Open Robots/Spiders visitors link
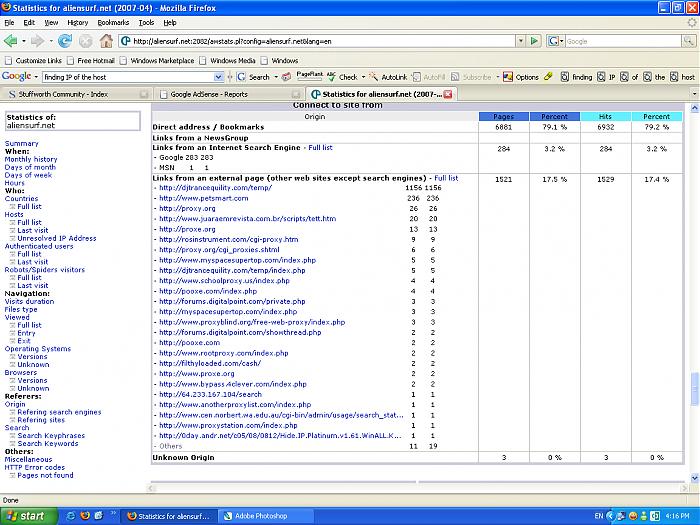The width and height of the screenshot is (700, 525). click(x=45, y=270)
